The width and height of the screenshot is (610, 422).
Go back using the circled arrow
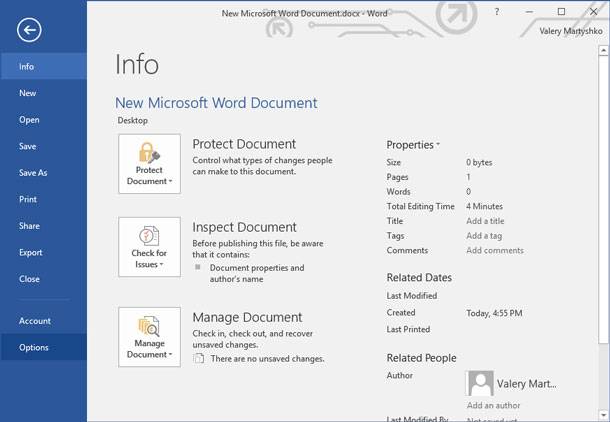[x=29, y=30]
